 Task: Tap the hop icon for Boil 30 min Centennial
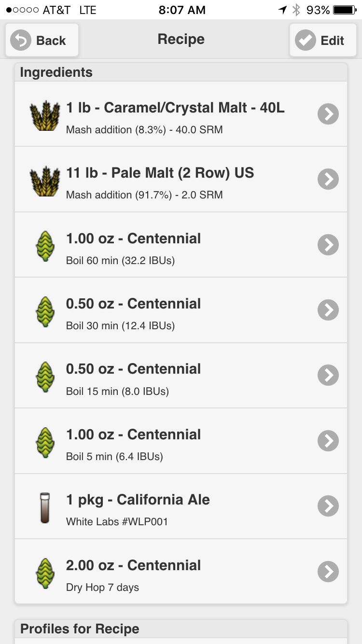point(45,311)
